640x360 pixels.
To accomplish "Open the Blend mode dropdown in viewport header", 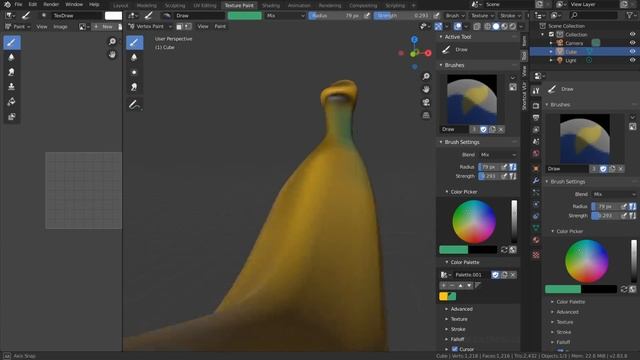I will [x=285, y=16].
